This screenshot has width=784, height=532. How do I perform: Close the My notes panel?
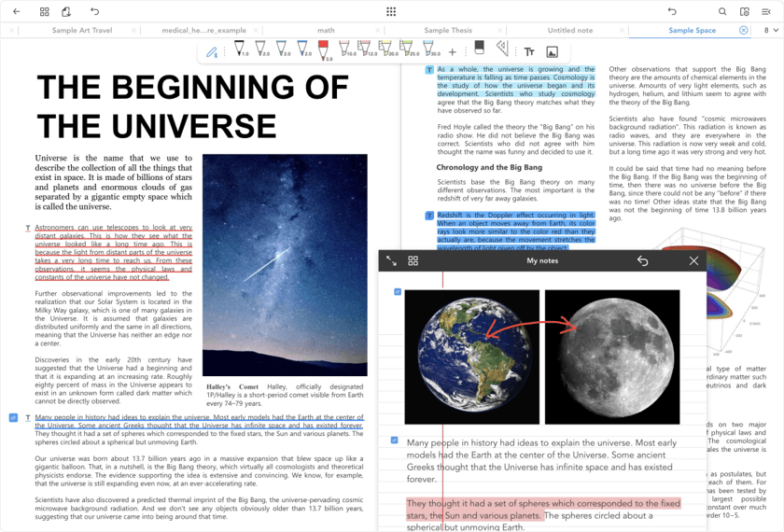point(693,260)
